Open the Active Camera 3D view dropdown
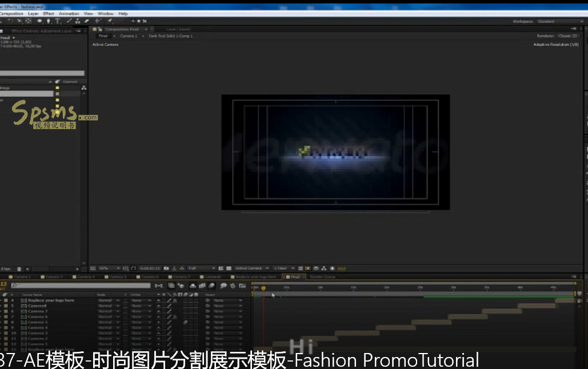 (251, 268)
